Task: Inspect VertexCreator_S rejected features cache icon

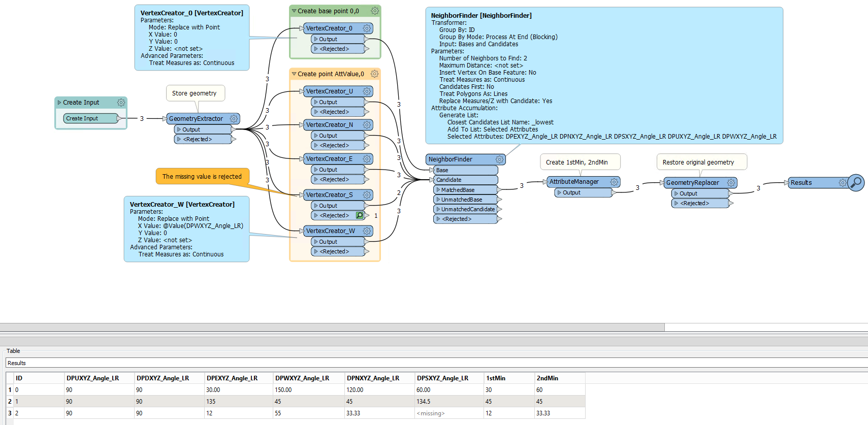Action: point(360,215)
